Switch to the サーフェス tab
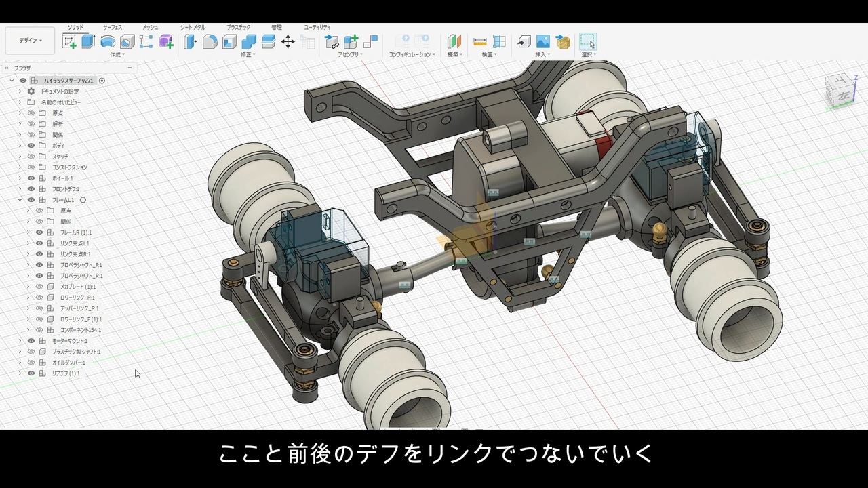The image size is (868, 488). [113, 27]
